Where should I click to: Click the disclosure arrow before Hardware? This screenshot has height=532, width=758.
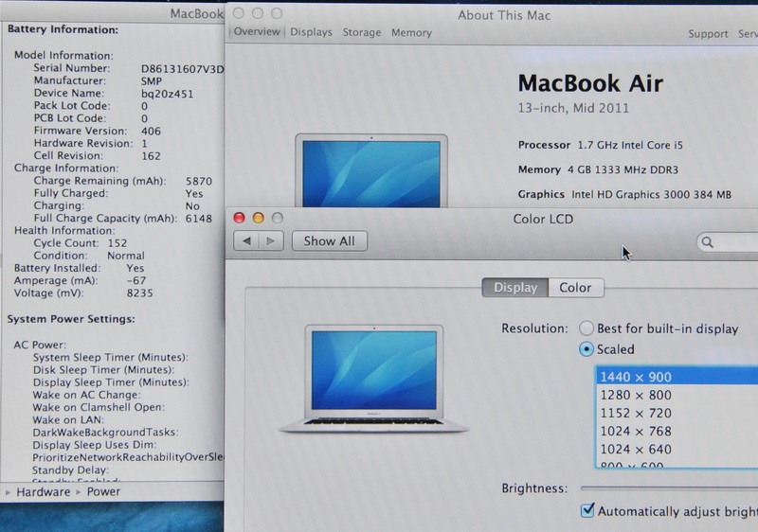[x=8, y=492]
